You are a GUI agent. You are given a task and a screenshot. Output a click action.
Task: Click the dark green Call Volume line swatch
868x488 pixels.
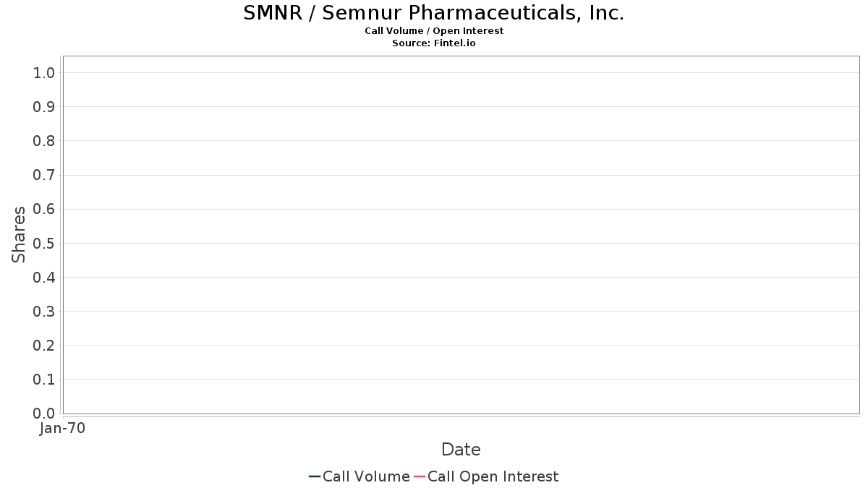(x=315, y=476)
